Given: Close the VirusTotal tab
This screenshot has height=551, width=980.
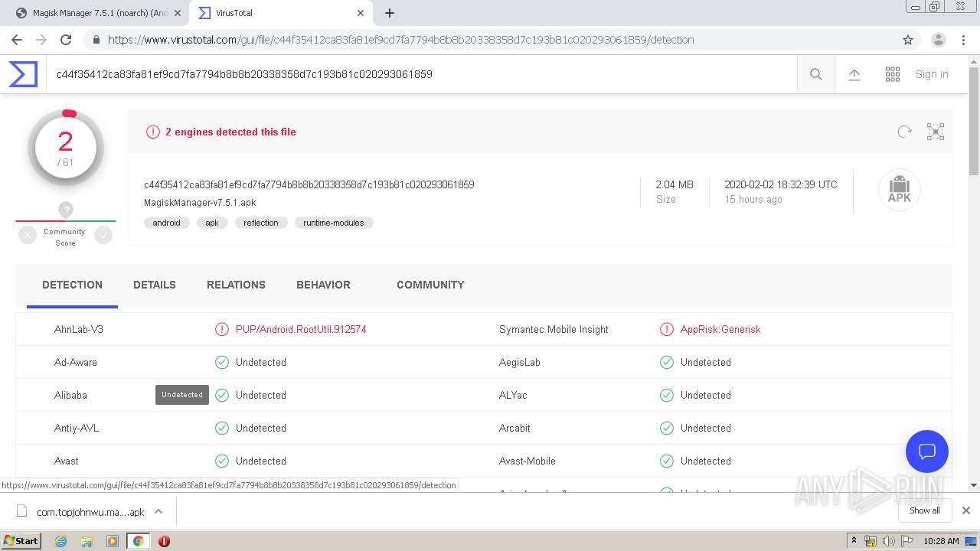Looking at the screenshot, I should [x=361, y=13].
